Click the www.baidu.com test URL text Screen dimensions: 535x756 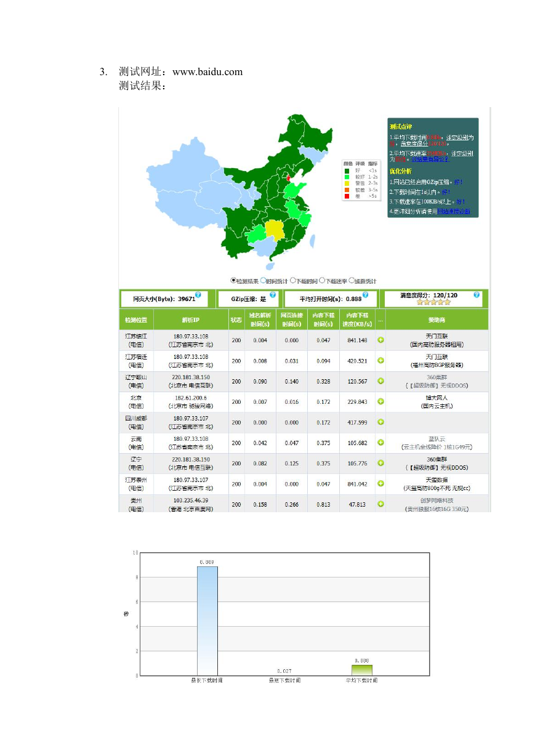(207, 72)
